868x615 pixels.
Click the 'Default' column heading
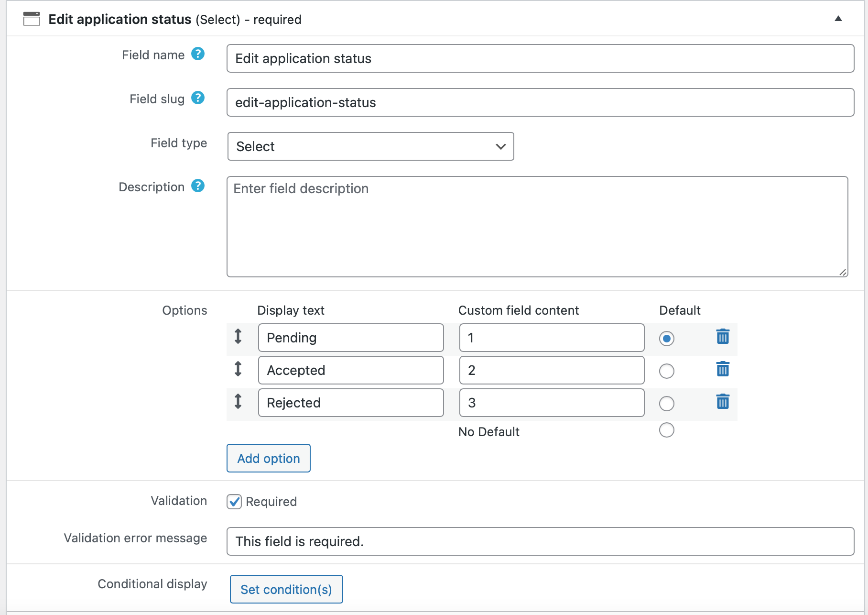(x=680, y=310)
